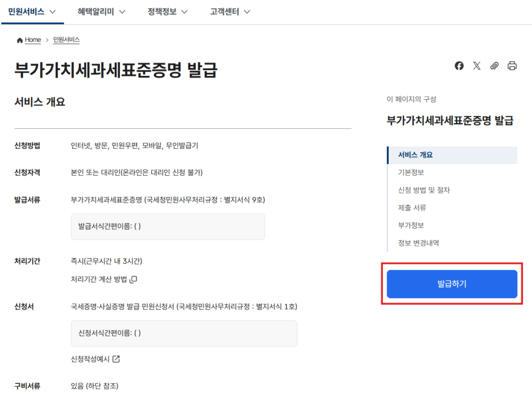Click the paperclip copy link icon
The height and width of the screenshot is (401, 532).
click(495, 66)
